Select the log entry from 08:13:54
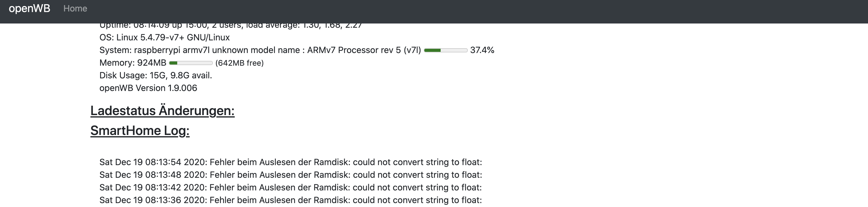 (x=291, y=162)
